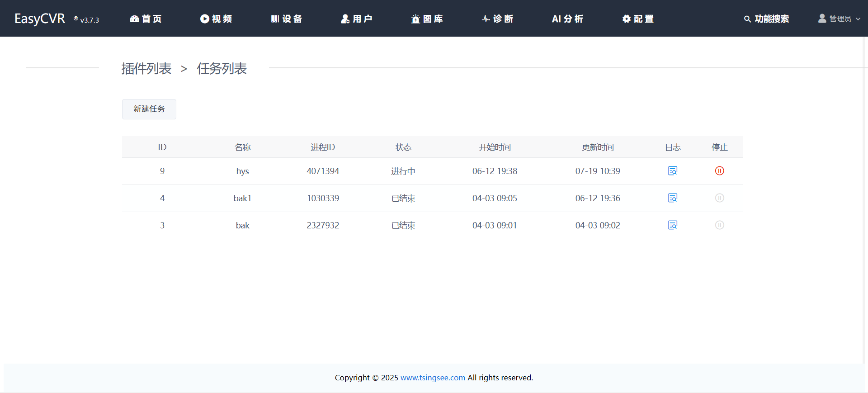Click the disabled stop icon for bak1
868x393 pixels.
tap(719, 198)
